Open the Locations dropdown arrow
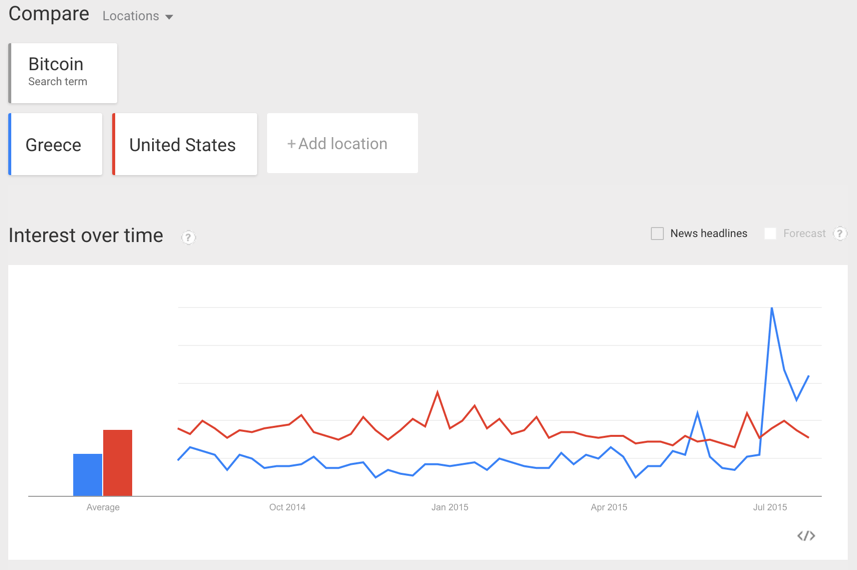This screenshot has height=570, width=857. [x=169, y=17]
